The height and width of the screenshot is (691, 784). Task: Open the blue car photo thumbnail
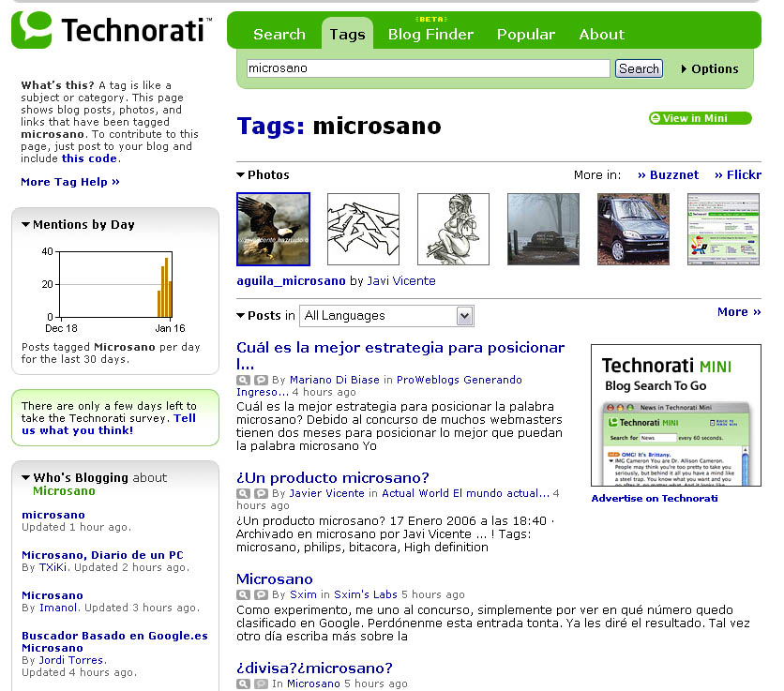point(634,229)
